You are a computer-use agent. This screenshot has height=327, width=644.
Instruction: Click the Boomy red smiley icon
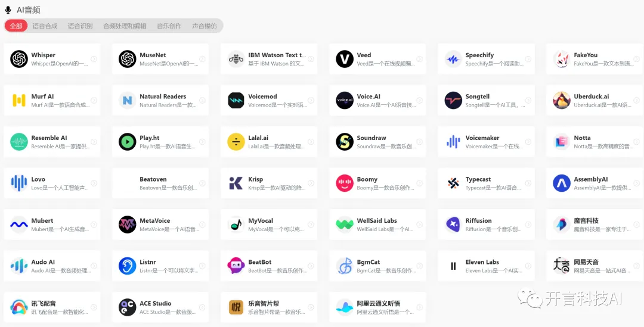pyautogui.click(x=345, y=183)
